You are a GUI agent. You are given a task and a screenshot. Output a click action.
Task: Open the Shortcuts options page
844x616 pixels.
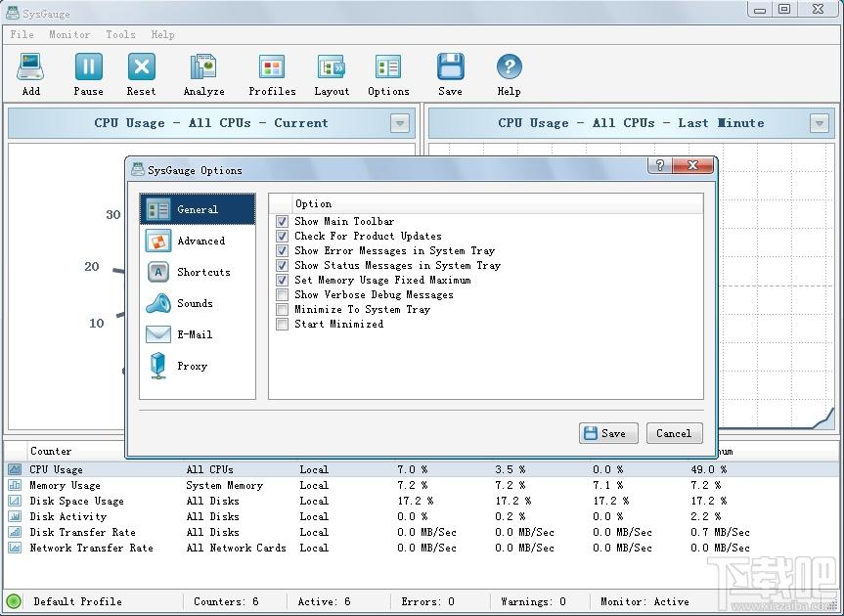click(x=197, y=272)
